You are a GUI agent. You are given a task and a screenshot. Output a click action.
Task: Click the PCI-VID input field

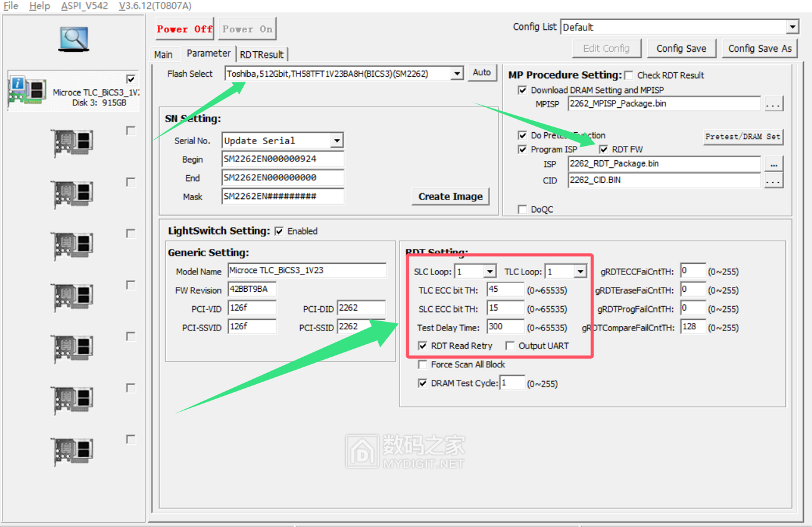252,308
